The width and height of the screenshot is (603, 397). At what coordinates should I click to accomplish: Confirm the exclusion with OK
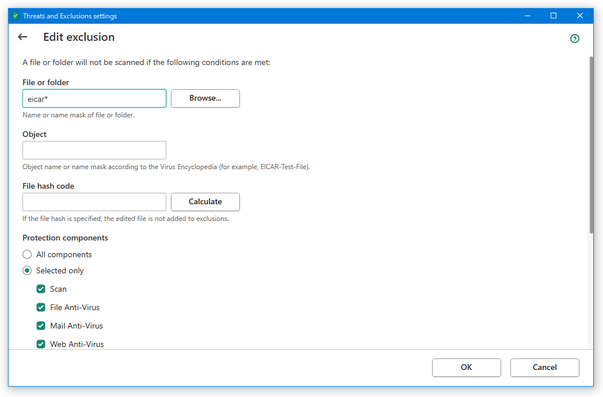click(466, 367)
